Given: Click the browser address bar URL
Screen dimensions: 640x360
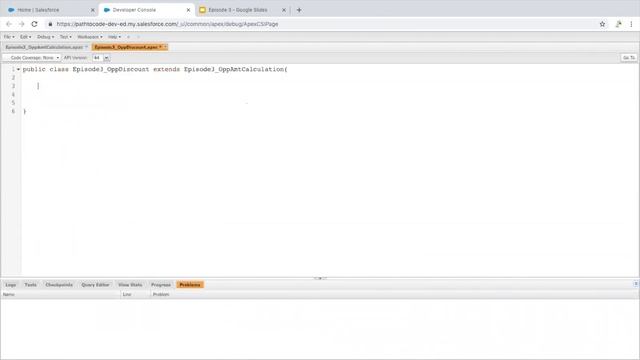Looking at the screenshot, I should (167, 24).
